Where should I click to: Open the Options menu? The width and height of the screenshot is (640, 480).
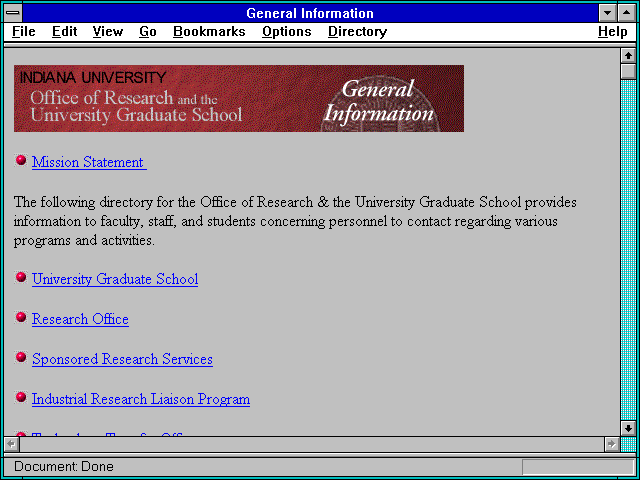(x=287, y=32)
